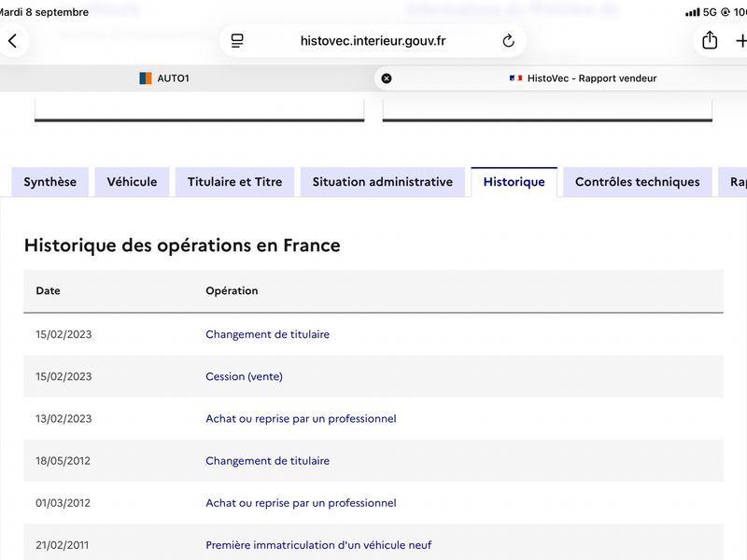Click Première immatriculation d'un véhicule neuf
Screen dimensions: 747x560
(x=318, y=545)
